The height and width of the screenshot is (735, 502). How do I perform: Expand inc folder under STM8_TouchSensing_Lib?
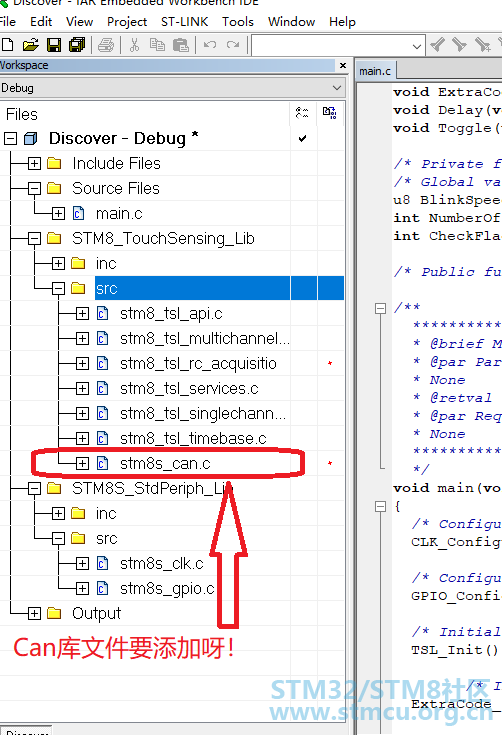(x=58, y=263)
